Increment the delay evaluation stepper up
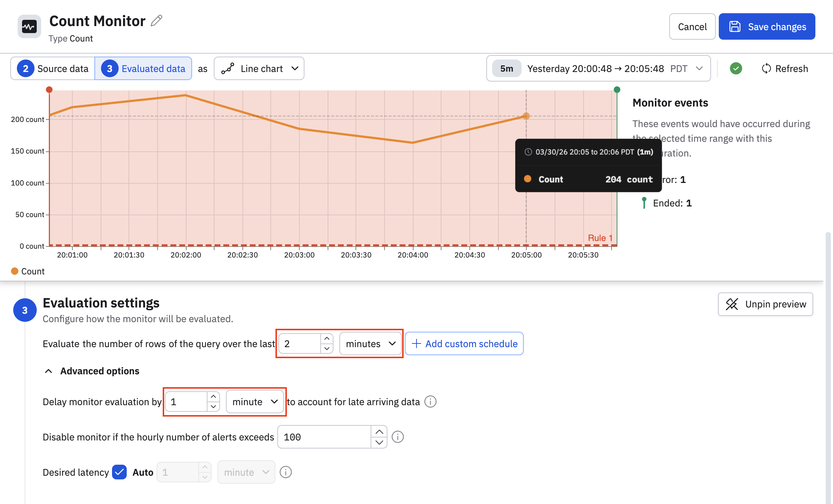This screenshot has height=504, width=833. pos(213,397)
